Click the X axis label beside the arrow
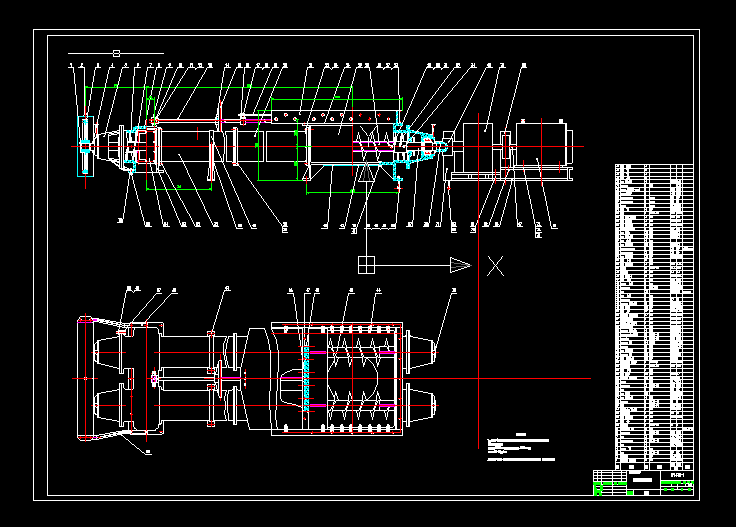The height and width of the screenshot is (527, 736). [495, 266]
